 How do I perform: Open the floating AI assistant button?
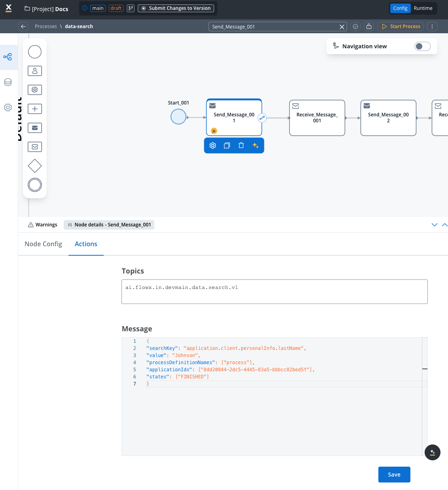[x=433, y=452]
